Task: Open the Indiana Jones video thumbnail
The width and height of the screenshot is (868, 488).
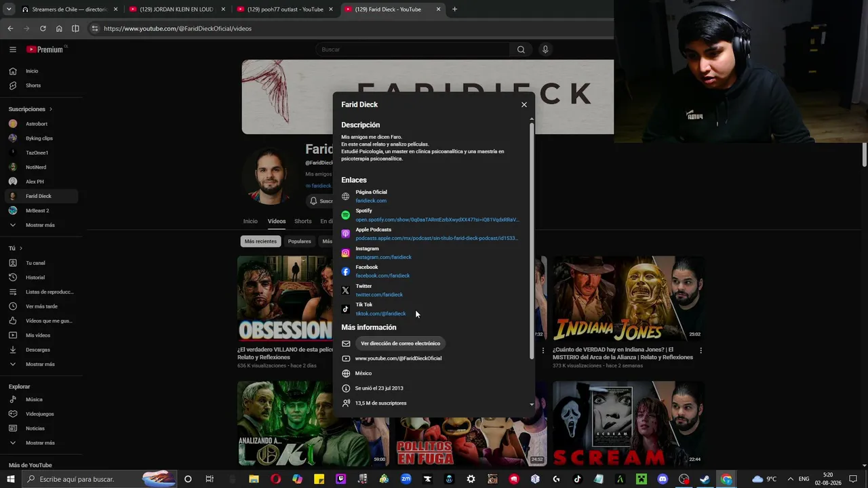Action: 628,298
